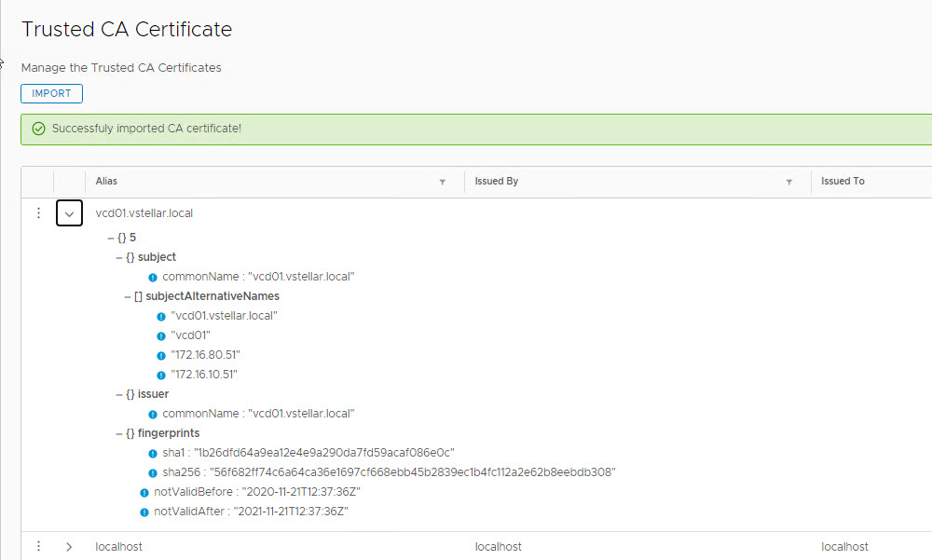Collapse the subject node in tree
932x560 pixels.
[x=119, y=257]
